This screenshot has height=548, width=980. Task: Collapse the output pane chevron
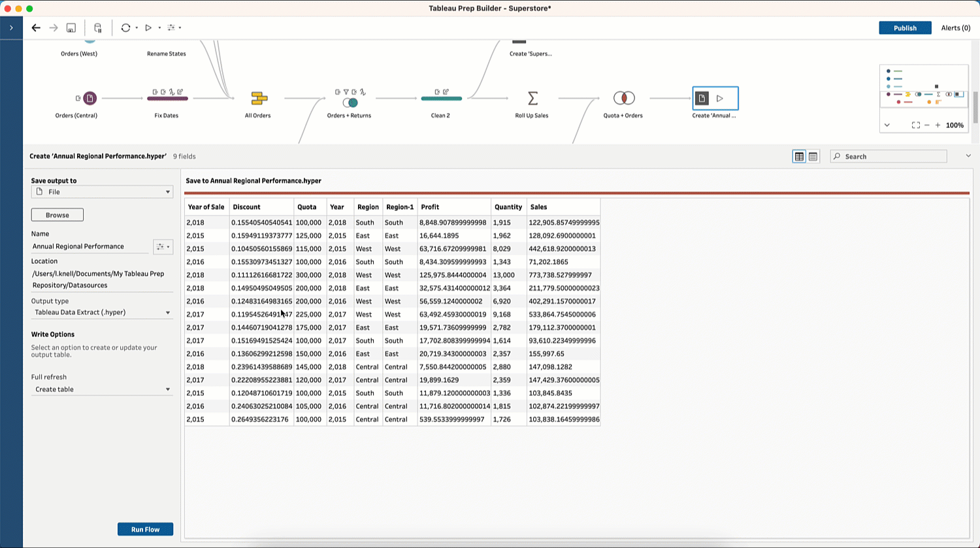coord(968,156)
